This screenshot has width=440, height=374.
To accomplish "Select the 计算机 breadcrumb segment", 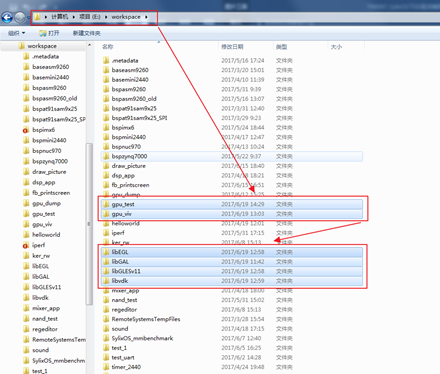I will [60, 17].
